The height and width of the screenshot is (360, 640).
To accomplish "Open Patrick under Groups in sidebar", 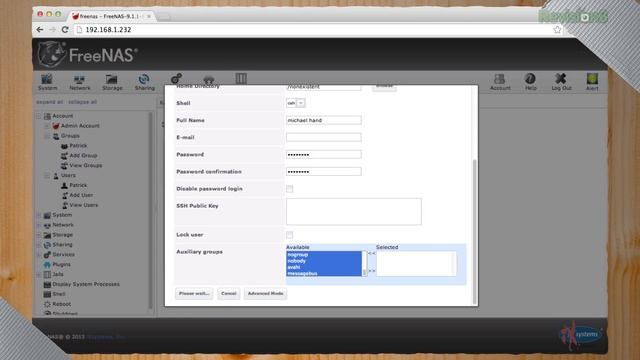I will pyautogui.click(x=78, y=146).
